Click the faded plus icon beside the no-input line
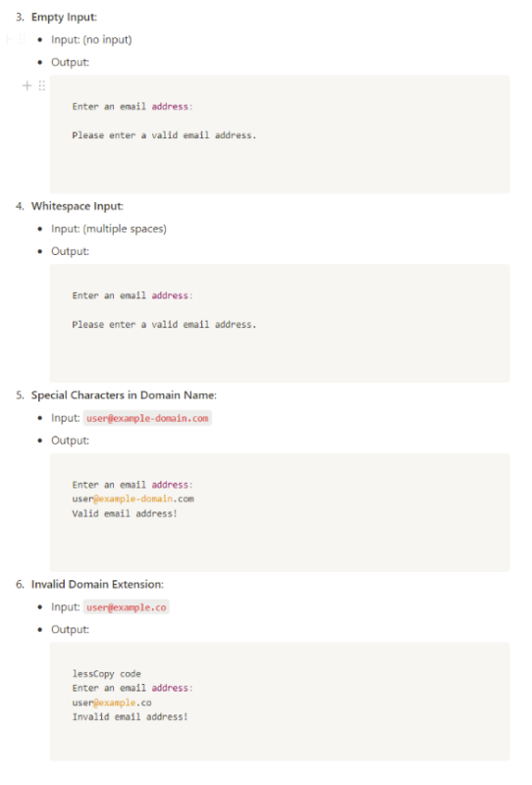This screenshot has height=785, width=532. 9,39
